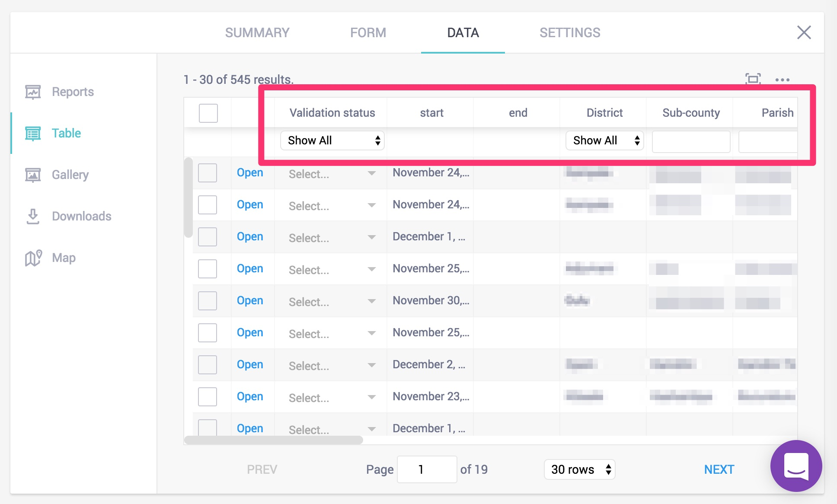The image size is (837, 504).
Task: Open the three-dots display options menu
Action: 782,80
